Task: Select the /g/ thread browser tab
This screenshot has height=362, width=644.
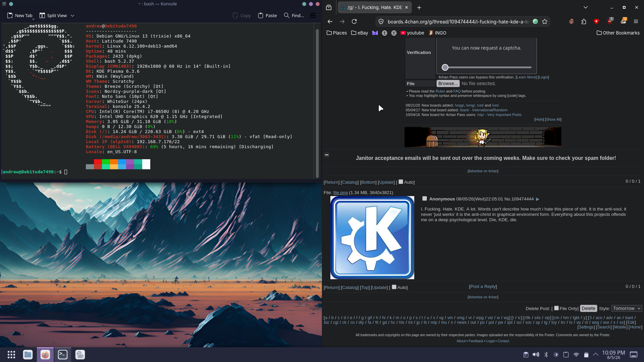Action: coord(374,7)
